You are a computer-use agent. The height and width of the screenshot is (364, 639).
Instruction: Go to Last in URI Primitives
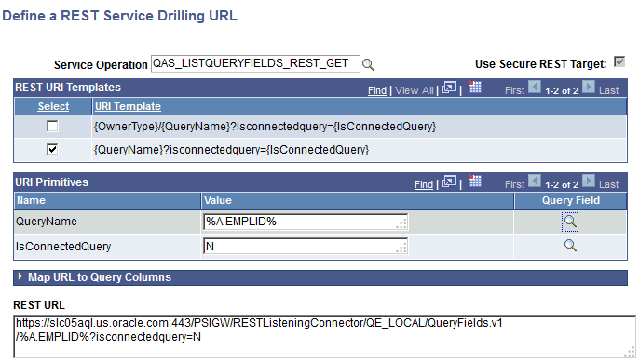(609, 184)
